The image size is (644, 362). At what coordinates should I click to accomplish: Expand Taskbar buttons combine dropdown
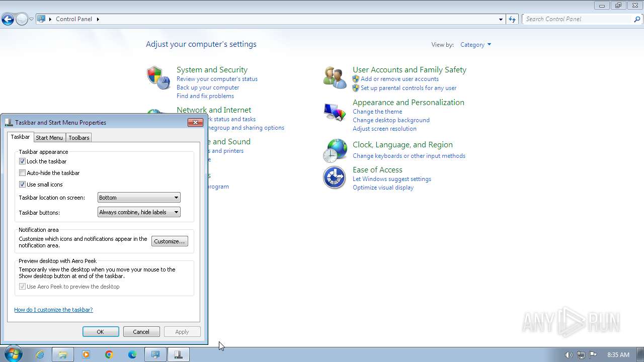point(139,212)
